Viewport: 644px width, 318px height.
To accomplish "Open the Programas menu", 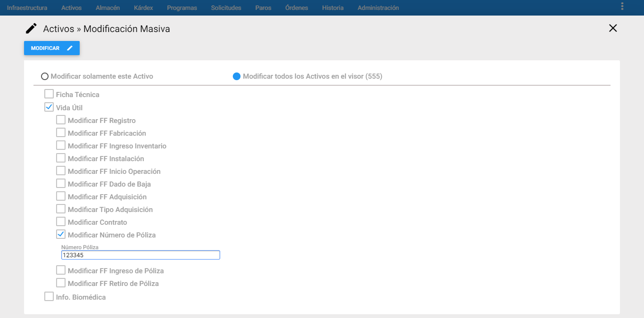I will tap(182, 8).
